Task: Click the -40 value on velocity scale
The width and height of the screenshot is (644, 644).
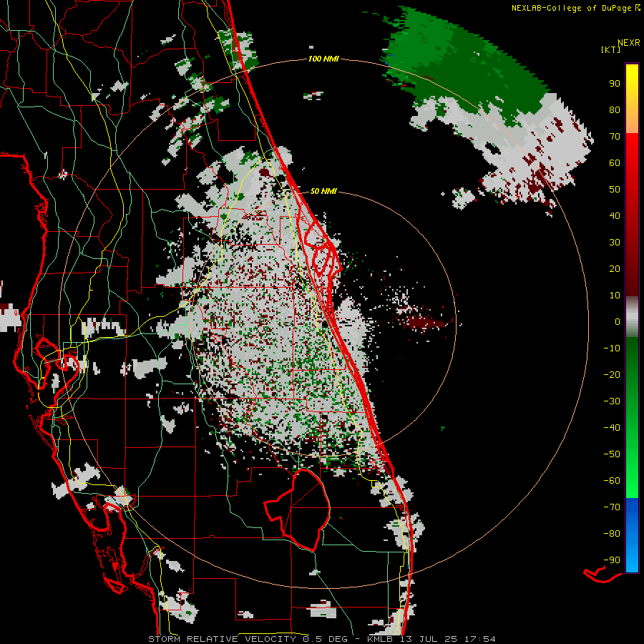Action: point(612,428)
